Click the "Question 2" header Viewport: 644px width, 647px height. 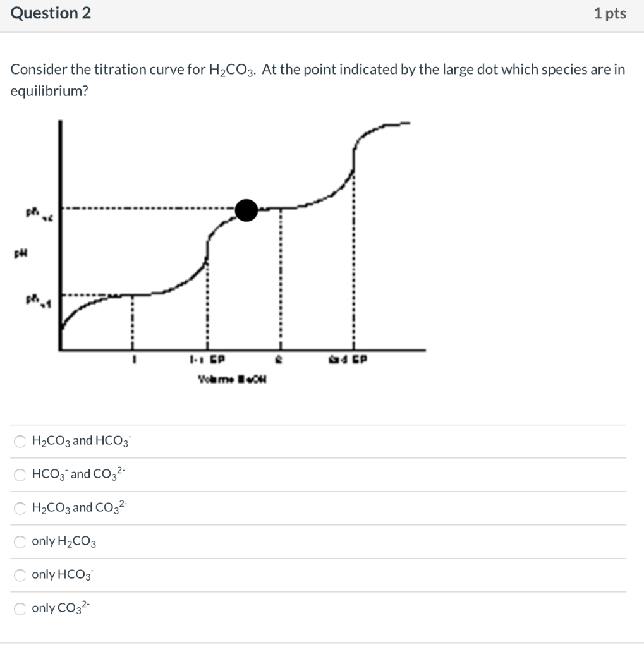pos(51,13)
